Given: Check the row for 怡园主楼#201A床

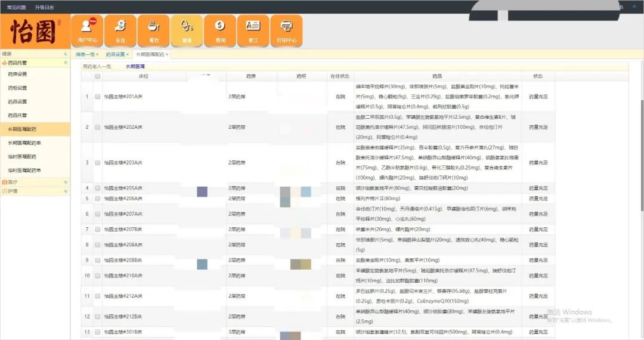Looking at the screenshot, I should click(x=97, y=97).
